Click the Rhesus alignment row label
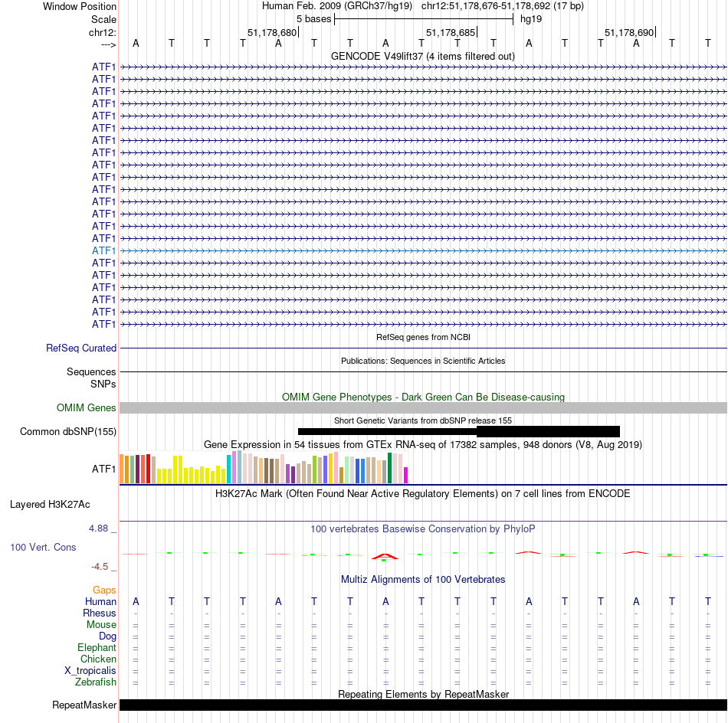This screenshot has height=723, width=728. click(x=100, y=613)
